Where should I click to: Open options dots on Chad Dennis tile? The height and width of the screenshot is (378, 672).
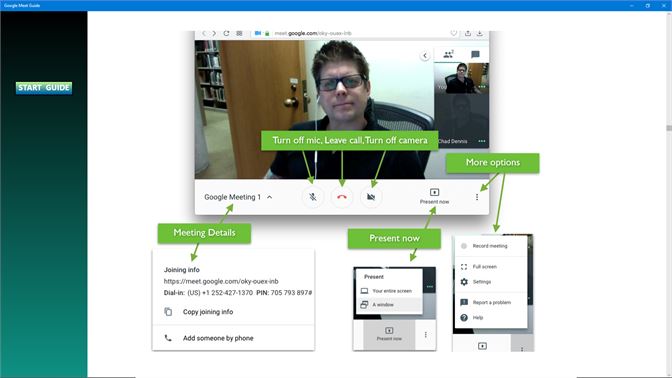pos(482,141)
